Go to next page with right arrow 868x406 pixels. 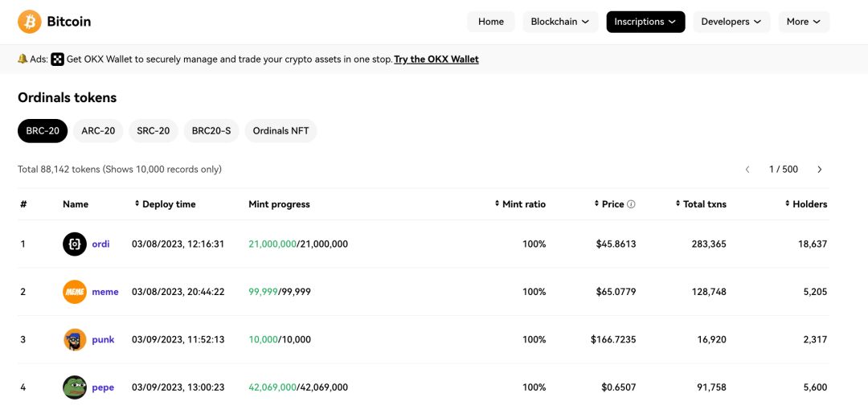[820, 170]
